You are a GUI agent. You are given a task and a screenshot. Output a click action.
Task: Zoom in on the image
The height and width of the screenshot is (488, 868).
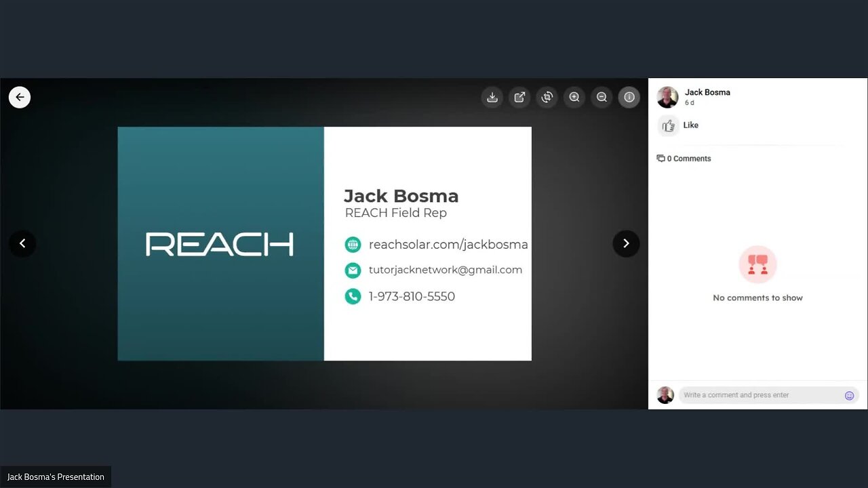574,97
